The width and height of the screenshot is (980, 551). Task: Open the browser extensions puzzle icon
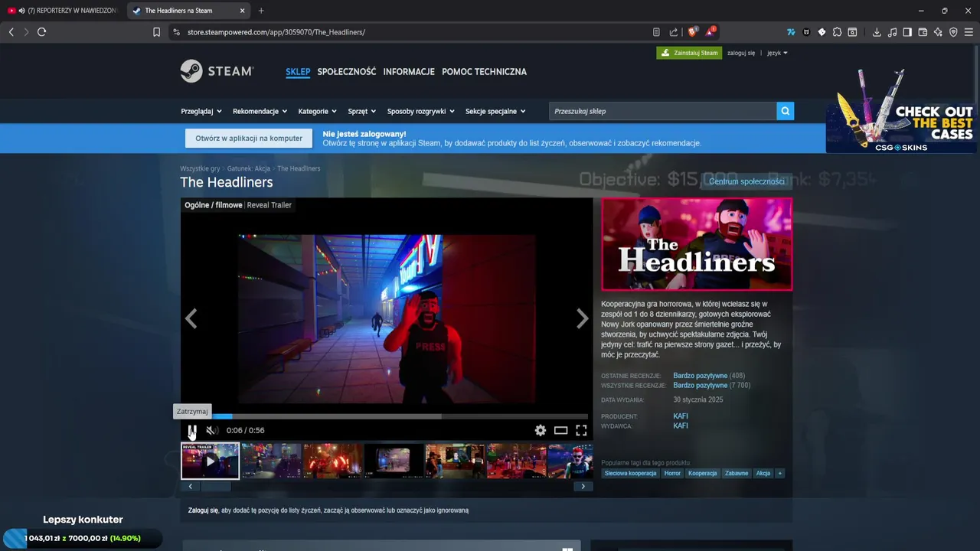tap(837, 32)
